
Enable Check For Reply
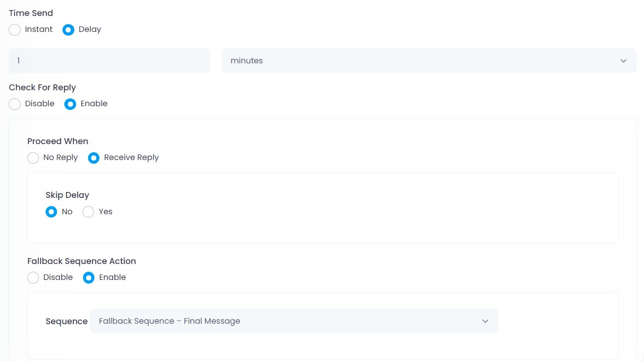(x=70, y=104)
